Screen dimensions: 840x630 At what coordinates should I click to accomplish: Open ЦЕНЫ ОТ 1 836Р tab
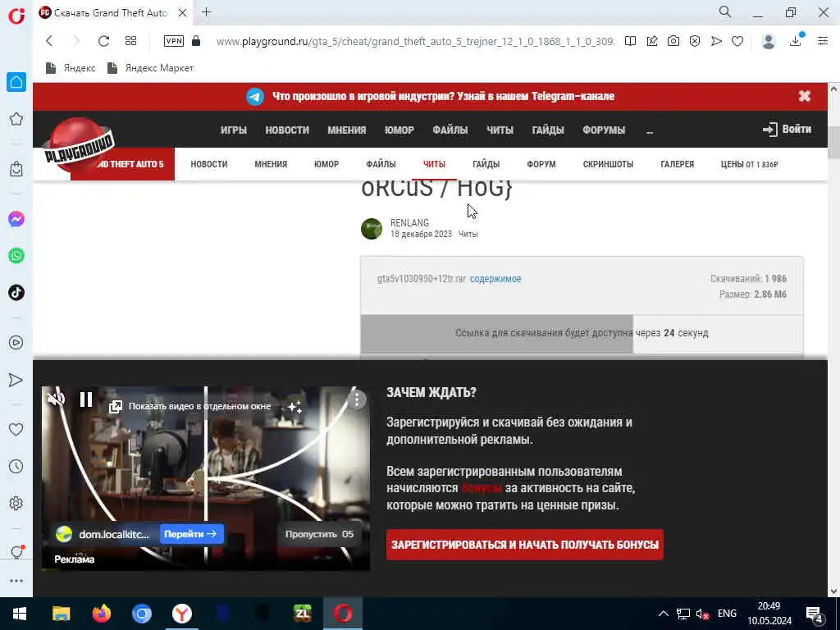(749, 164)
